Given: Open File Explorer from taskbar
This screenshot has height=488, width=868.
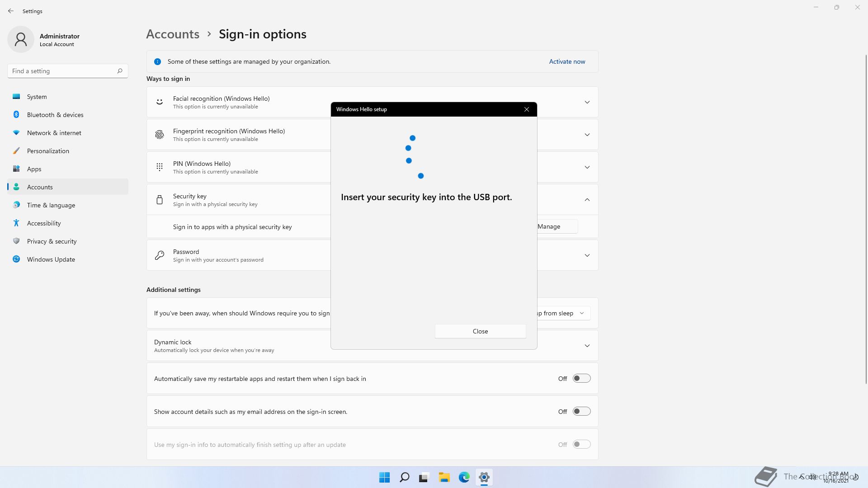Looking at the screenshot, I should (444, 477).
